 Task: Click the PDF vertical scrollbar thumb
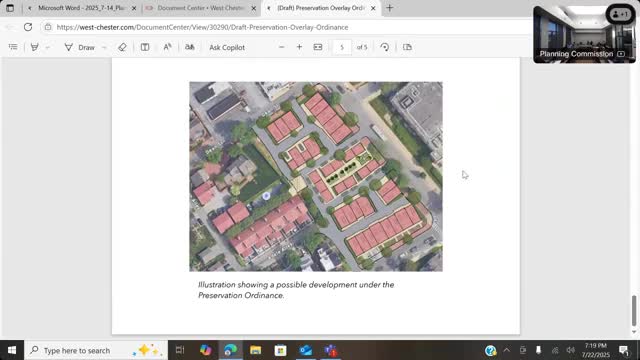pos(634,311)
